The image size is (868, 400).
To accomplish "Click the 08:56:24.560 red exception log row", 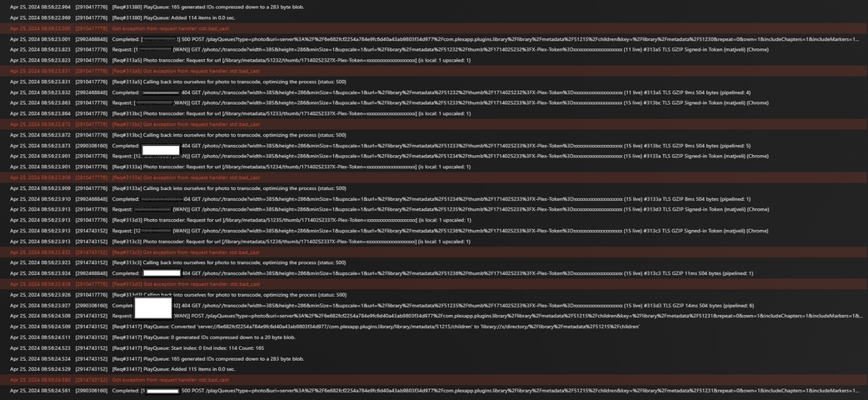I will [x=434, y=380].
